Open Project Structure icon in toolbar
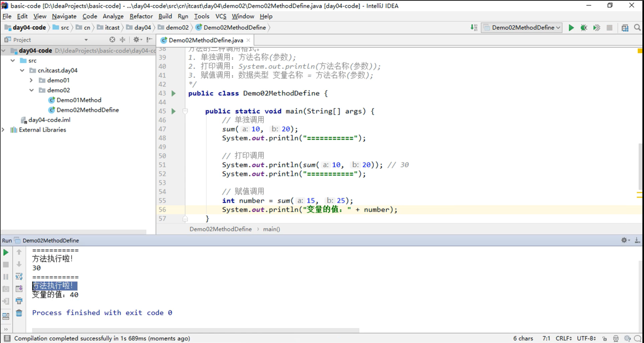This screenshot has height=343, width=644. pos(625,28)
